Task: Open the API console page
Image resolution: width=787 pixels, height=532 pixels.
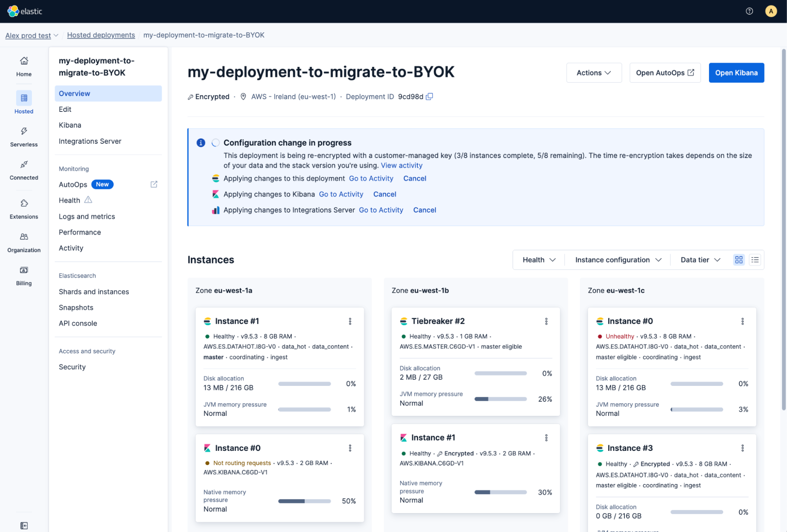Action: (78, 323)
